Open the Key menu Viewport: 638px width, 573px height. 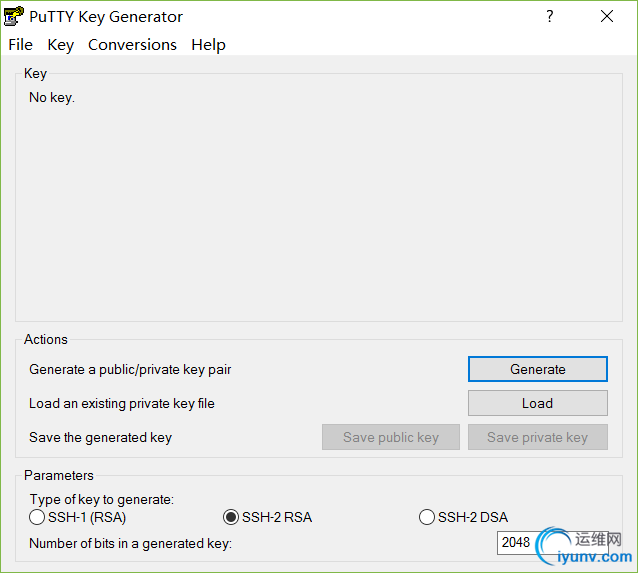click(x=61, y=45)
